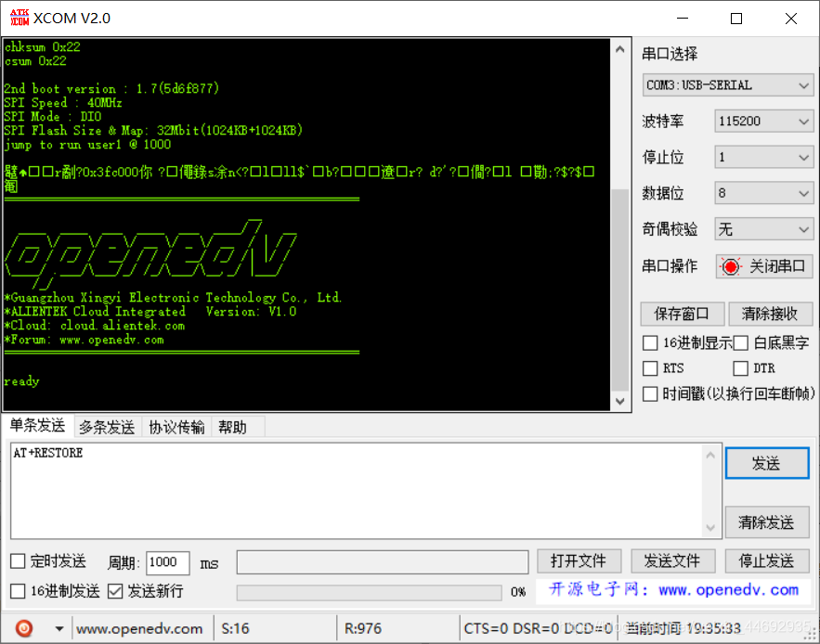Image resolution: width=820 pixels, height=644 pixels.
Task: Toggle the 16进制发送 checkbox
Action: coord(18,591)
